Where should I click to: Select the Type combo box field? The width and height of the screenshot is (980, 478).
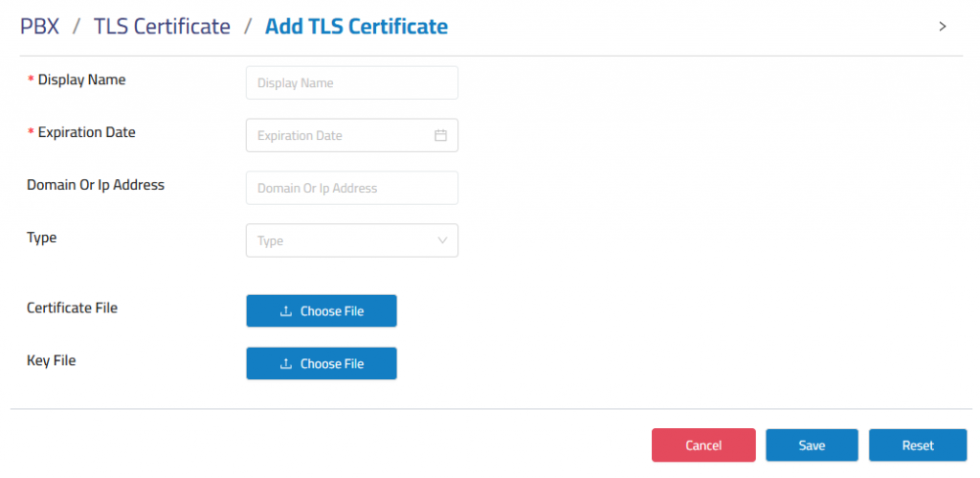coord(352,240)
